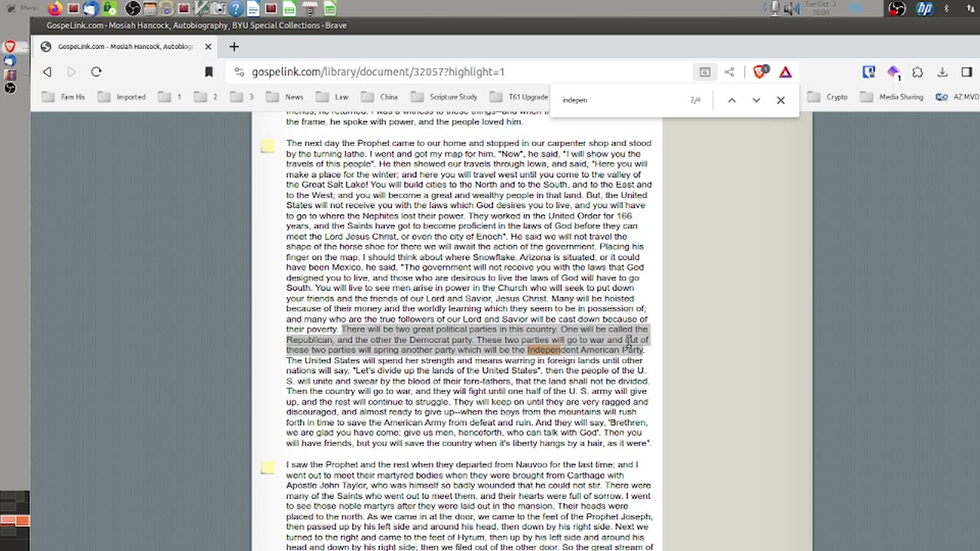Click the find-in-page icon in address bar

click(704, 72)
